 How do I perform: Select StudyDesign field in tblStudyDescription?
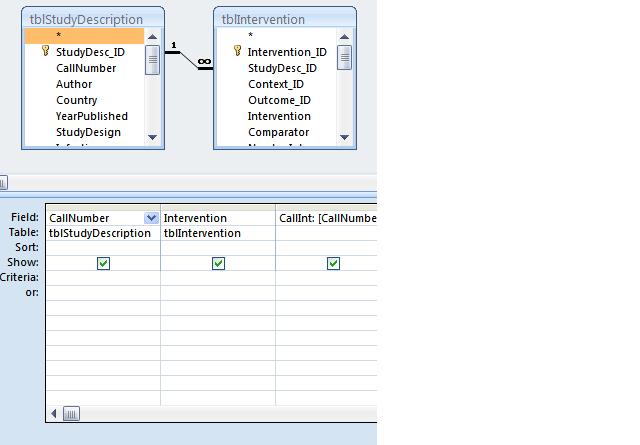coord(88,132)
